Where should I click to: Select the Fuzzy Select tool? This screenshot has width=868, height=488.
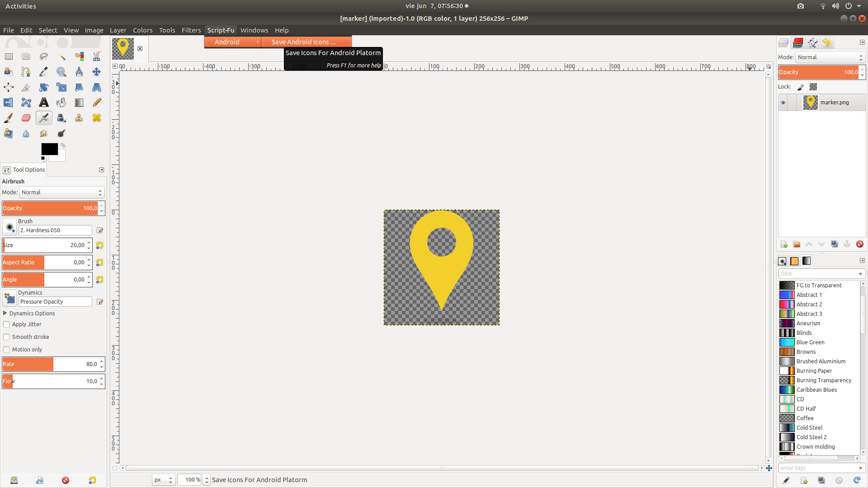tap(61, 56)
